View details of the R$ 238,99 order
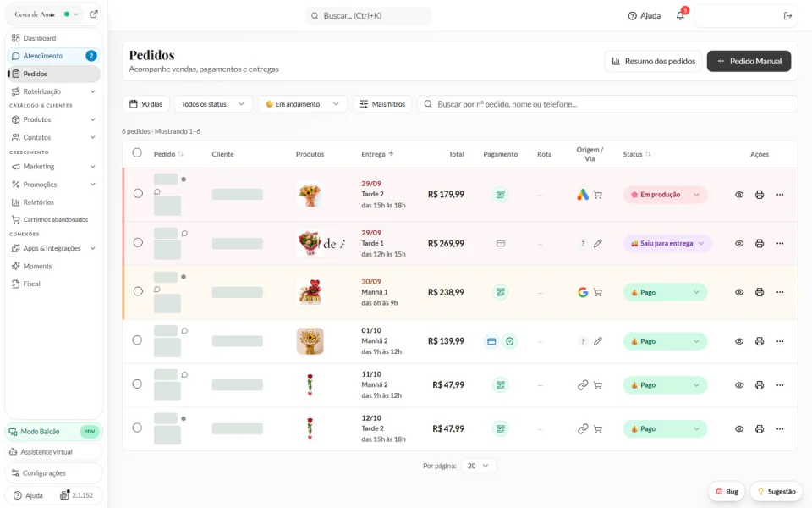This screenshot has height=508, width=812. [739, 292]
